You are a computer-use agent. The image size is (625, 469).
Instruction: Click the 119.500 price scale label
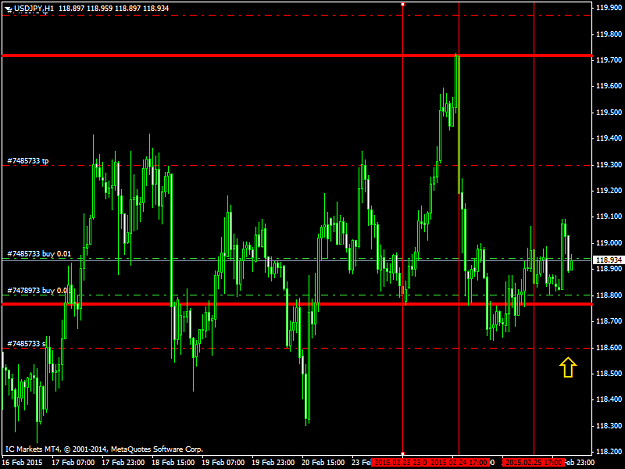pyautogui.click(x=609, y=112)
